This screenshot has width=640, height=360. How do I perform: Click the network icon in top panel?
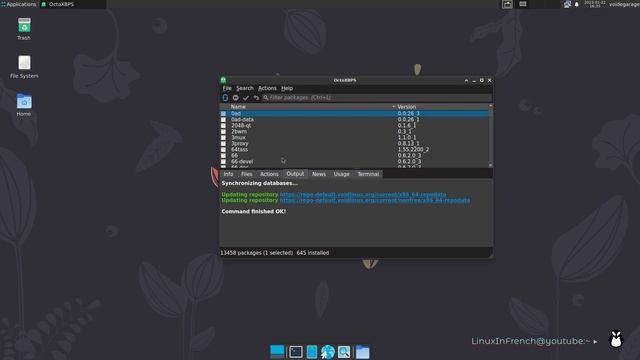pos(567,4)
